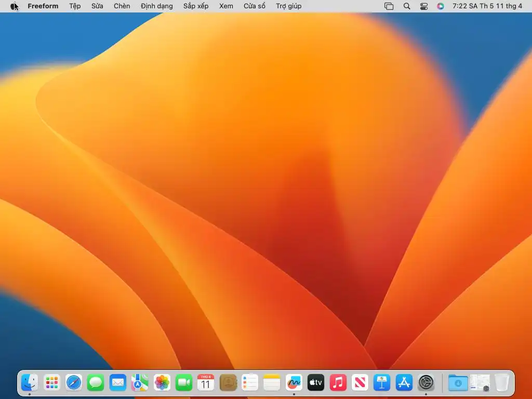The width and height of the screenshot is (532, 399).
Task: Open the Chèn menu
Action: 122,6
